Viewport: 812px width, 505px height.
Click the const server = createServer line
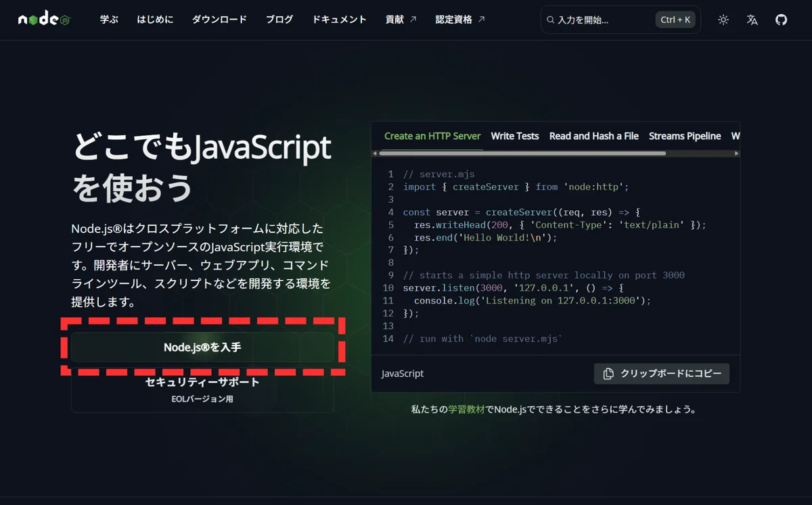point(521,212)
